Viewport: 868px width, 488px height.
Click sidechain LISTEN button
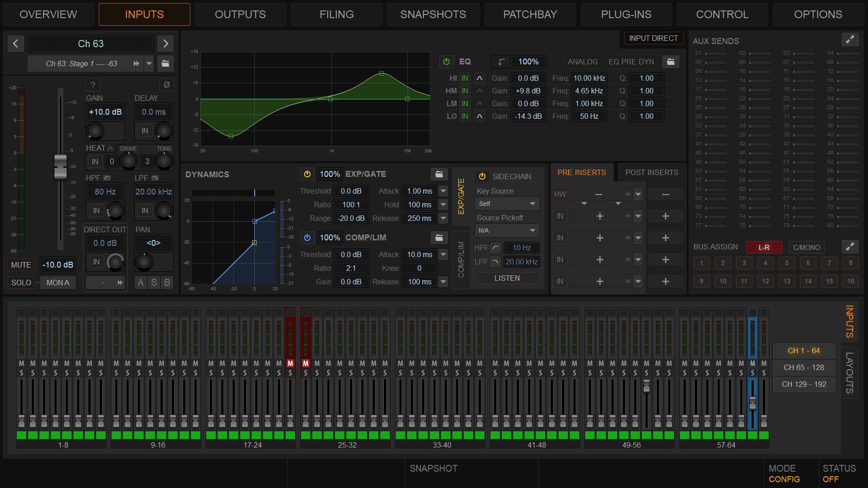[507, 278]
